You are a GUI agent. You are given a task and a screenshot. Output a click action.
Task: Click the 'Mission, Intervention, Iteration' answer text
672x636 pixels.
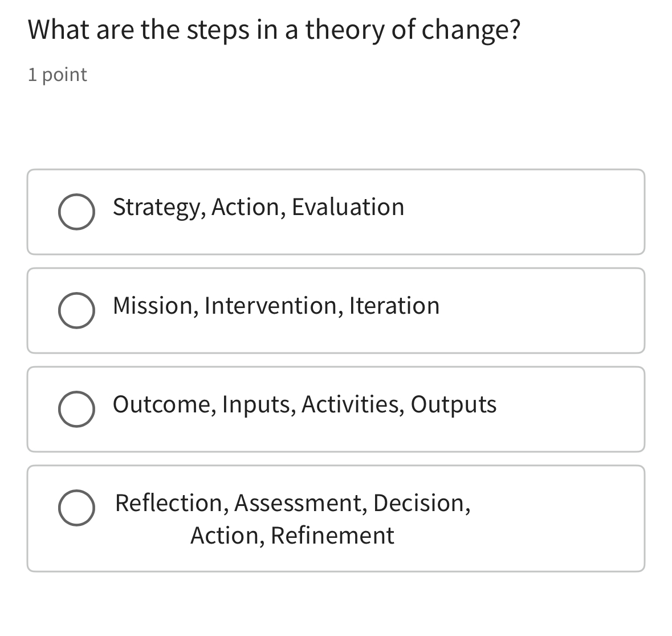point(276,306)
